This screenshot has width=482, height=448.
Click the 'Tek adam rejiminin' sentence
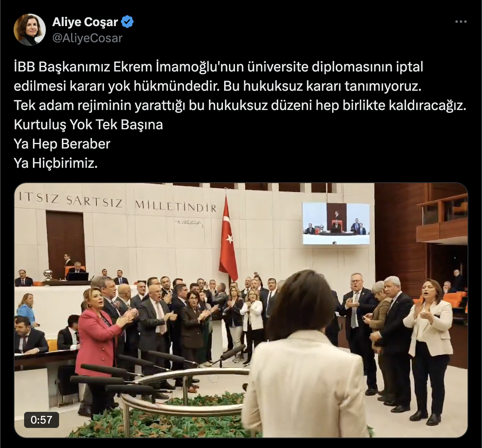point(240,105)
